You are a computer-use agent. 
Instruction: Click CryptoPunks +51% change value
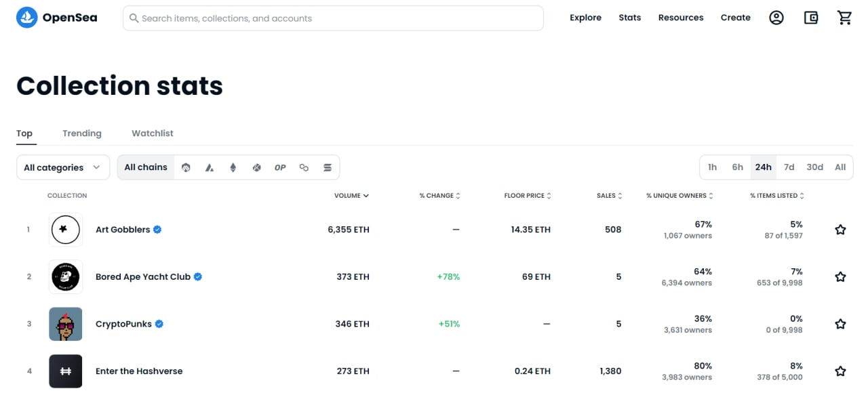point(449,324)
